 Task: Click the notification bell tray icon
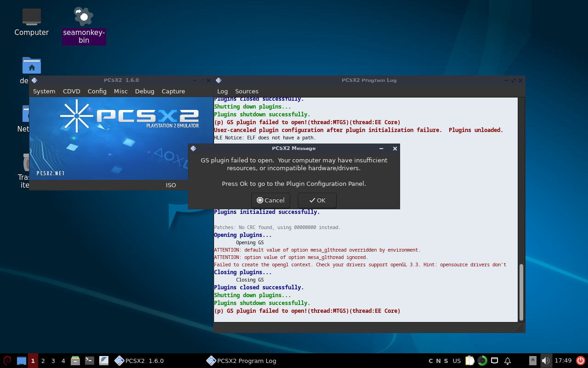[x=508, y=361]
